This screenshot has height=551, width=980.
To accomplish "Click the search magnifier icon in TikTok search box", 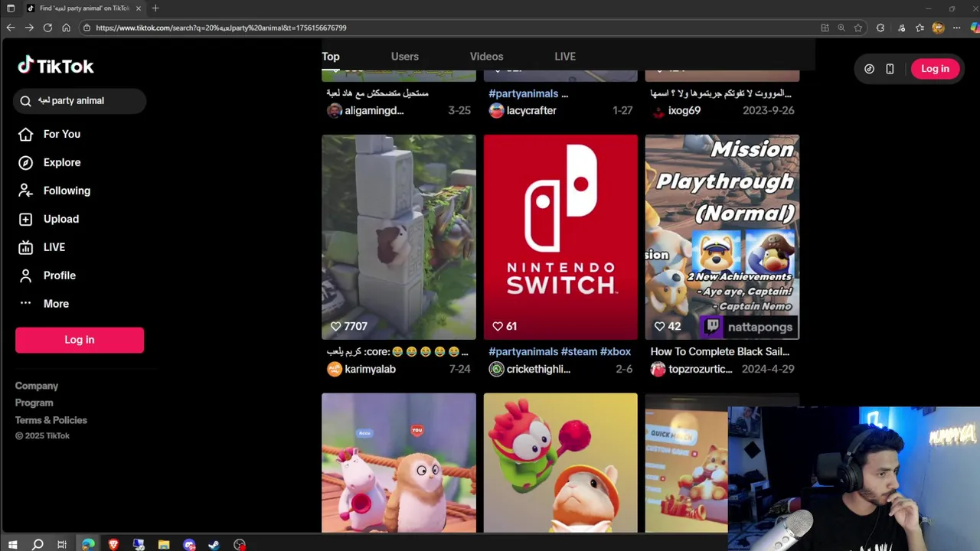I will point(25,101).
